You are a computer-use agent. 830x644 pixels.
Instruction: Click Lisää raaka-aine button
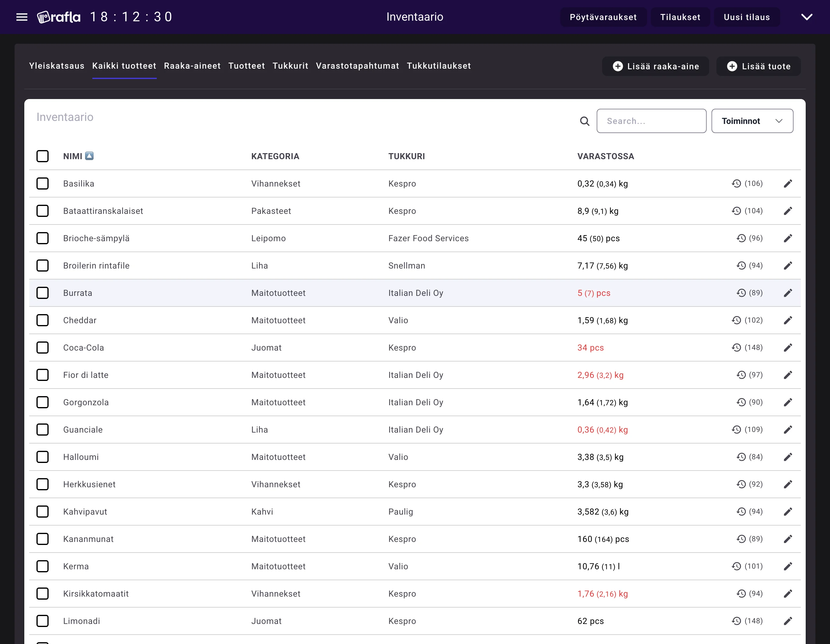click(655, 67)
